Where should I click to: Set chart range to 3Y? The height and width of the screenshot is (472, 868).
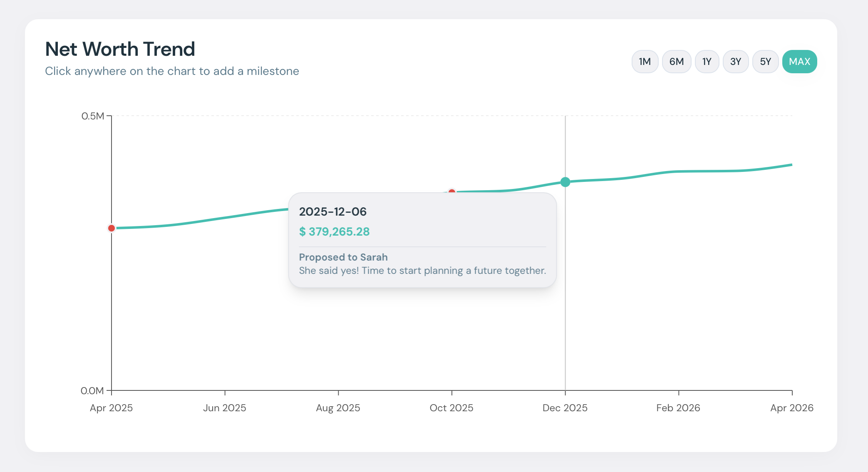[735, 62]
